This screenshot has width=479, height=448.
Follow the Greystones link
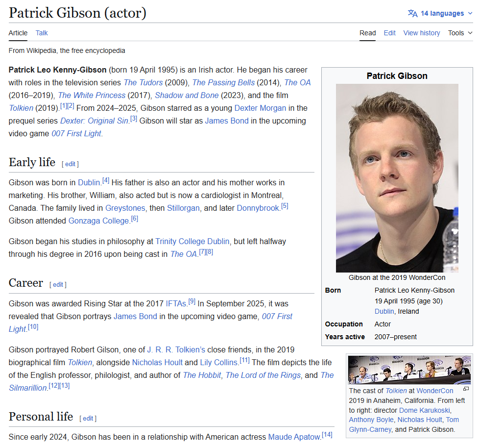click(125, 208)
